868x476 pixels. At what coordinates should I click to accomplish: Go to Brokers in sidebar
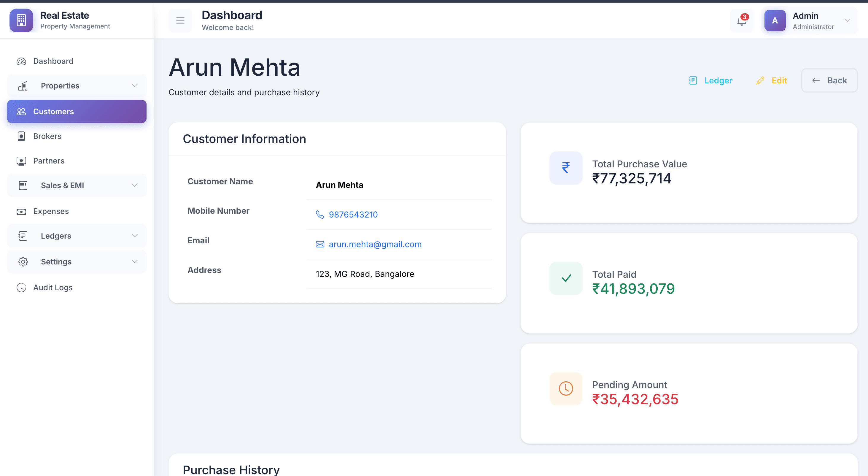(x=47, y=136)
